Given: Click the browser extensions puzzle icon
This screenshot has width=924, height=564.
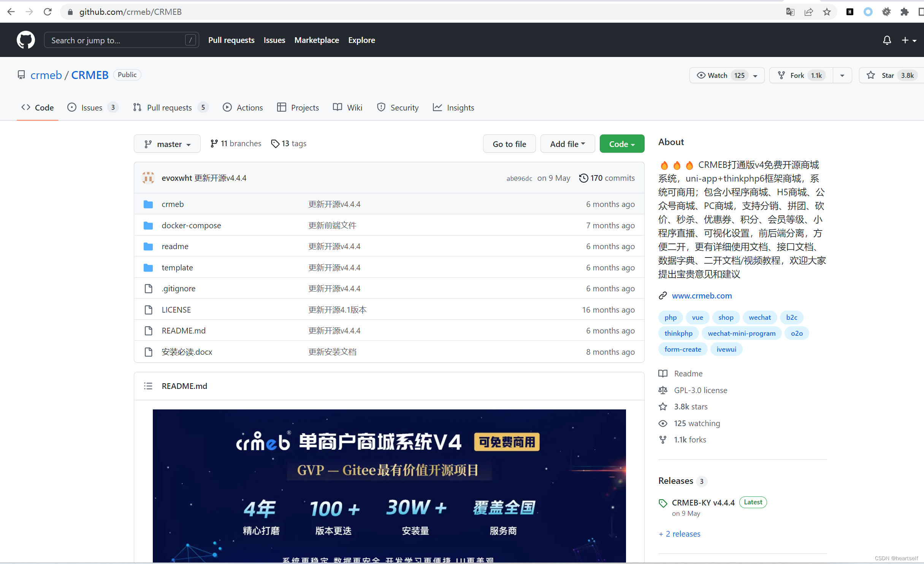Looking at the screenshot, I should click(x=905, y=12).
